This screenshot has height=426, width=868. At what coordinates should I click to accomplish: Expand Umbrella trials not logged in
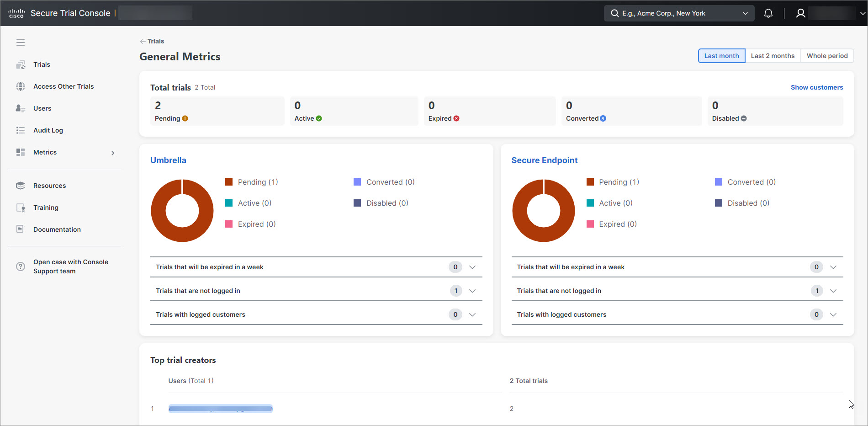[472, 291]
